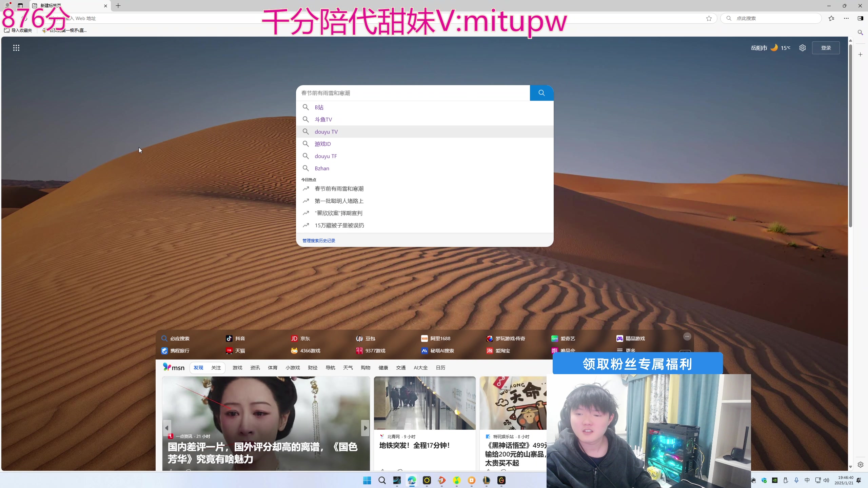Open the 梦玩游戏·传奇 quick link
This screenshot has height=488, width=868.
point(506,339)
